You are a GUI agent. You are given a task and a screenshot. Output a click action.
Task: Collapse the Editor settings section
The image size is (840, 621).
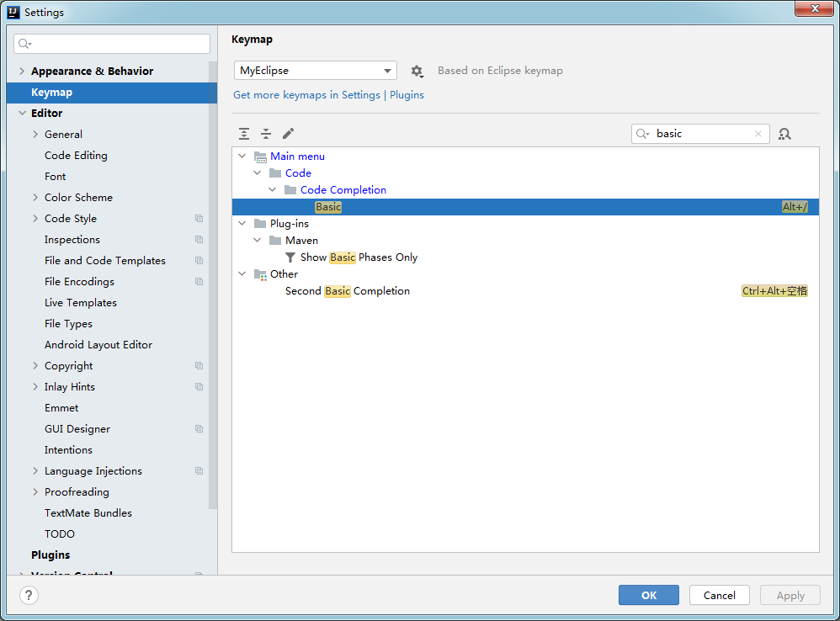pyautogui.click(x=22, y=114)
